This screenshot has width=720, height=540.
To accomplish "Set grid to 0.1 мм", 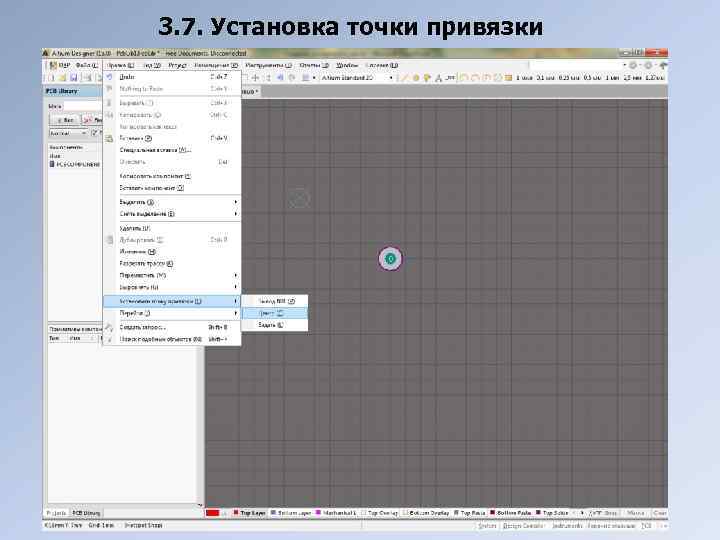I will click(546, 78).
